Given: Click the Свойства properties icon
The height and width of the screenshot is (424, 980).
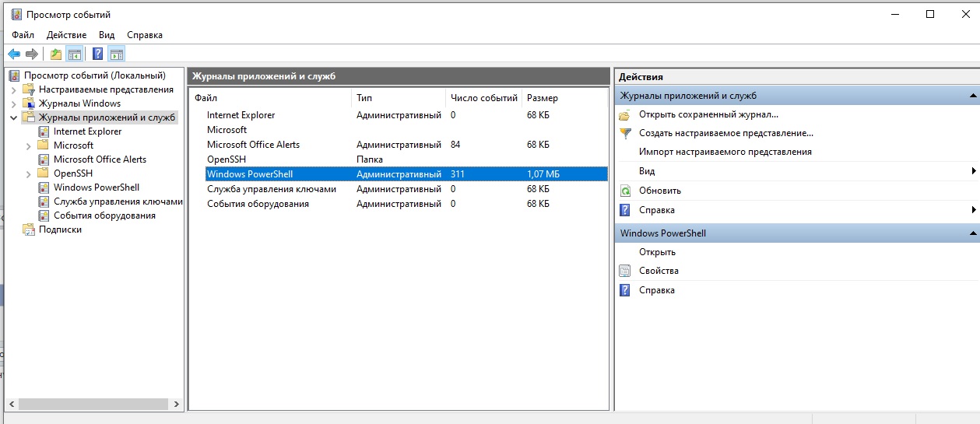Looking at the screenshot, I should pyautogui.click(x=624, y=271).
